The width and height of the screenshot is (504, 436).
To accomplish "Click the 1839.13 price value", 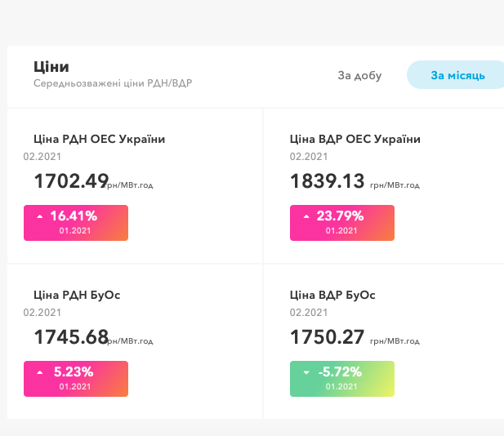I will tap(327, 180).
